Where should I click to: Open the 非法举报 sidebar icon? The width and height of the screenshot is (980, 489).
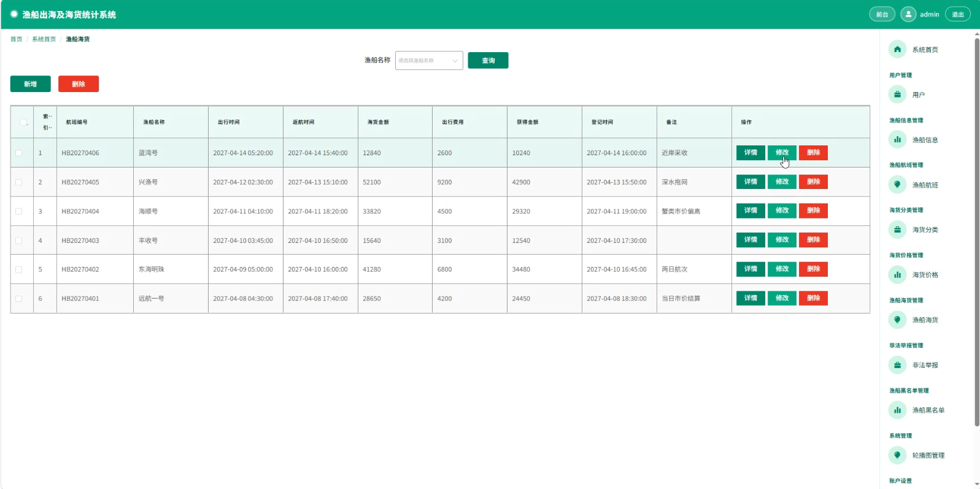pos(897,365)
